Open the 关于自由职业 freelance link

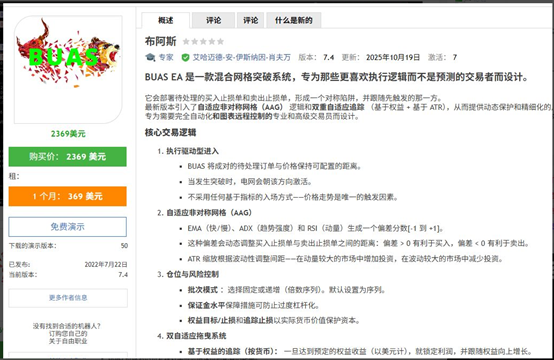(68, 341)
